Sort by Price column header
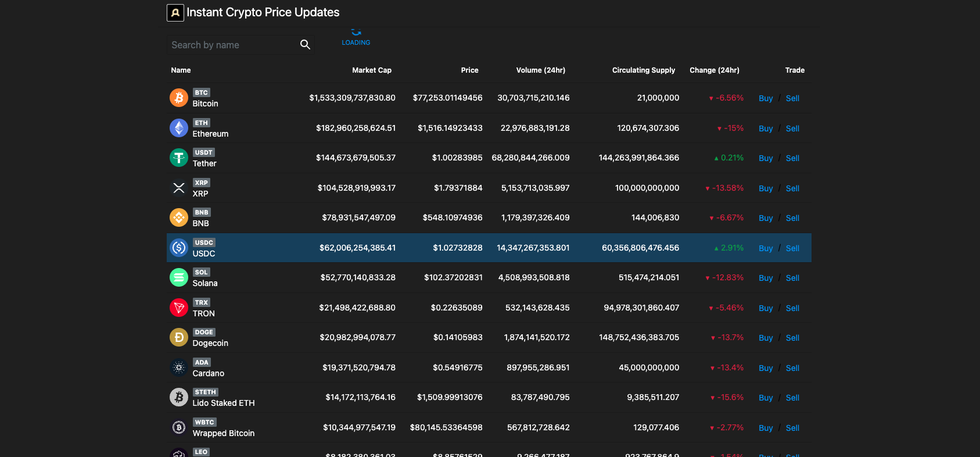Image resolution: width=980 pixels, height=457 pixels. point(469,70)
